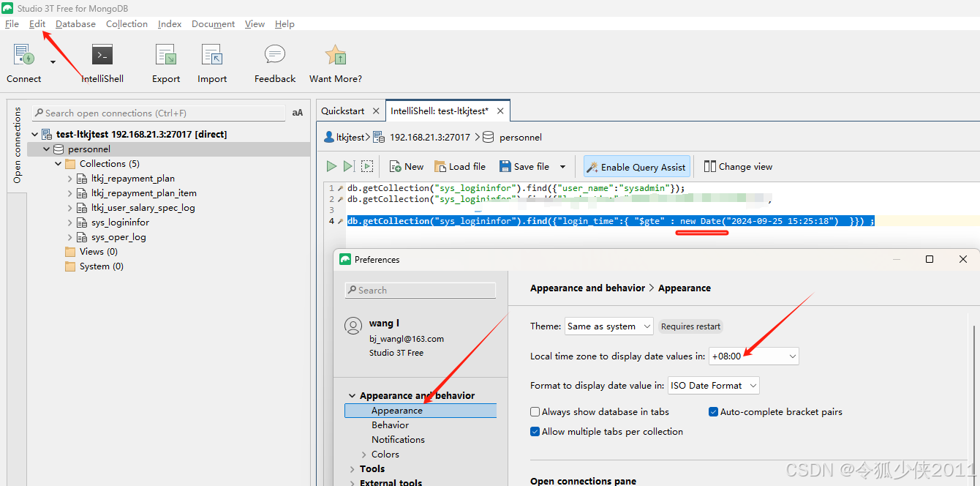Collapse the personnel database node

click(47, 149)
